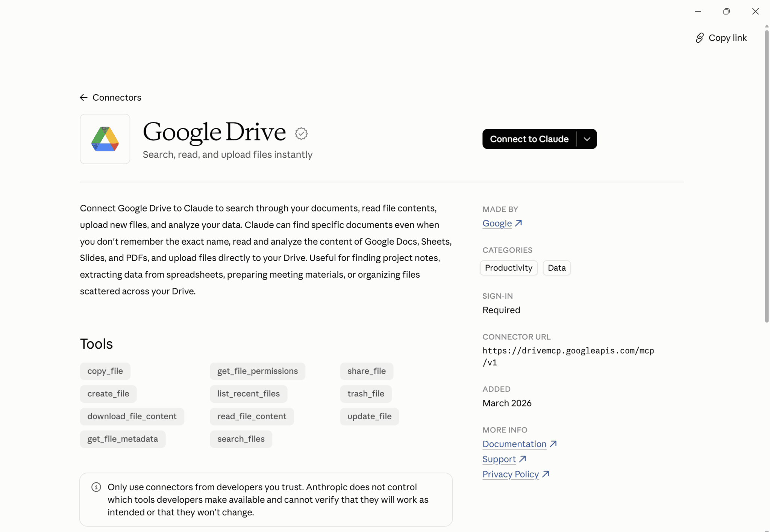
Task: Click the external arrow next to Google
Action: click(x=518, y=223)
